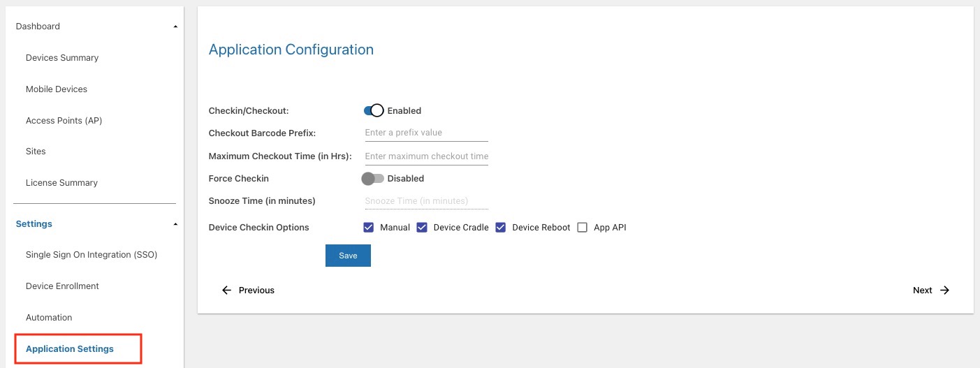Collapse the Settings section caret

(175, 224)
